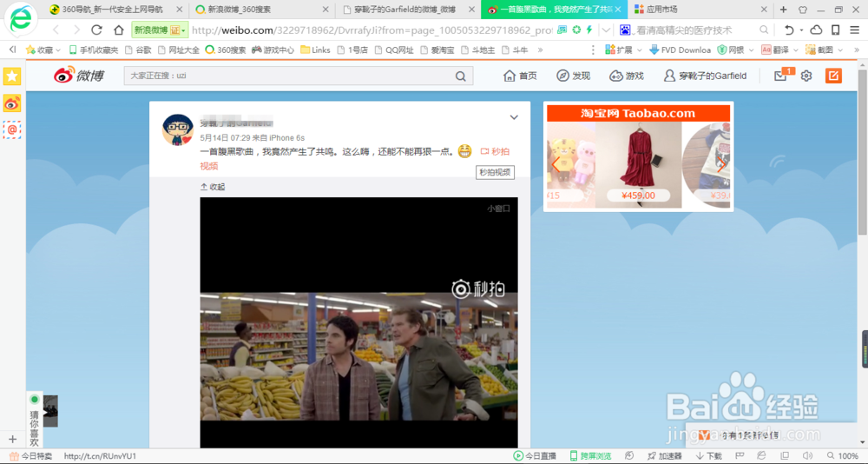Open the 截图 screenshot dropdown

pos(824,50)
